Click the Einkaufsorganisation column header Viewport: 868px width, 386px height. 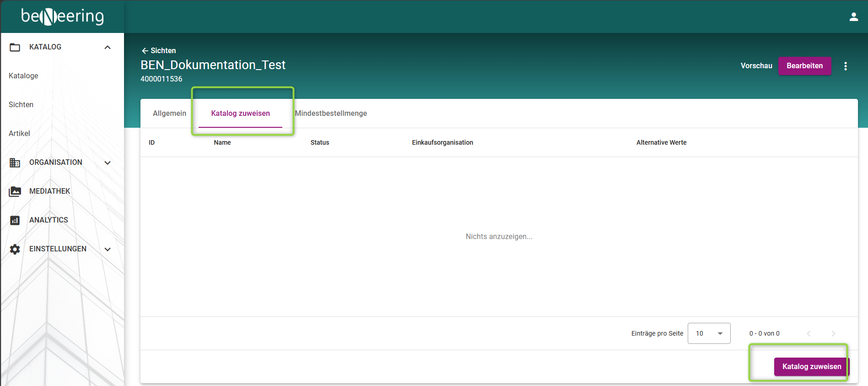click(442, 142)
